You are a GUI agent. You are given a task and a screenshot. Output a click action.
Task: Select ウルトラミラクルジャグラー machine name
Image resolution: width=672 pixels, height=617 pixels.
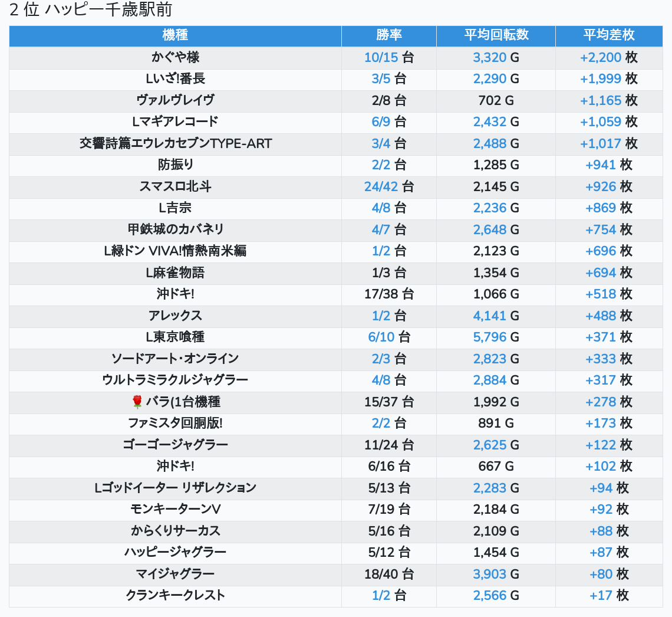(x=175, y=380)
